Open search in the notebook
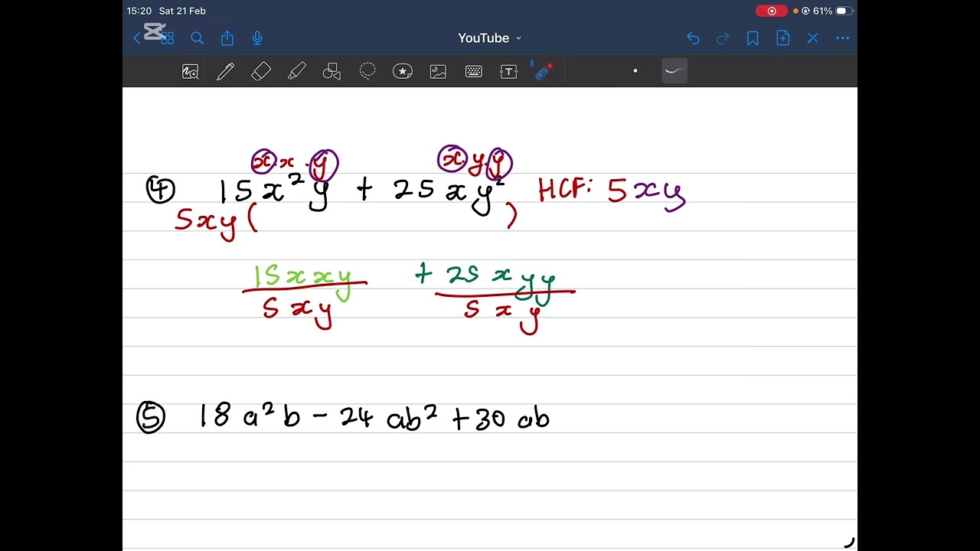The height and width of the screenshot is (551, 980). (x=197, y=38)
